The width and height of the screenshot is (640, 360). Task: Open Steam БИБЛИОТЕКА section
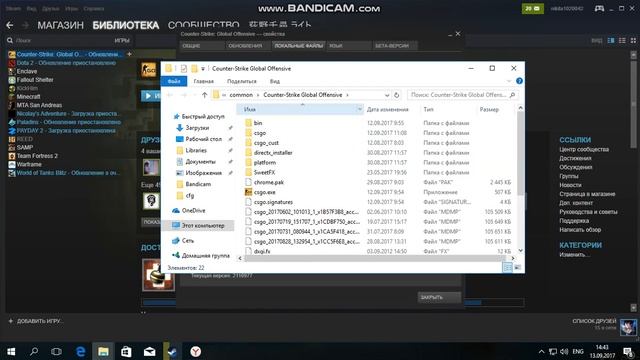pyautogui.click(x=126, y=25)
